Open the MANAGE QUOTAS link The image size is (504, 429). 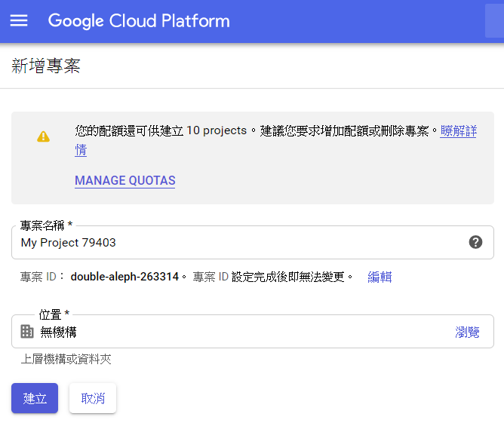pyautogui.click(x=125, y=180)
